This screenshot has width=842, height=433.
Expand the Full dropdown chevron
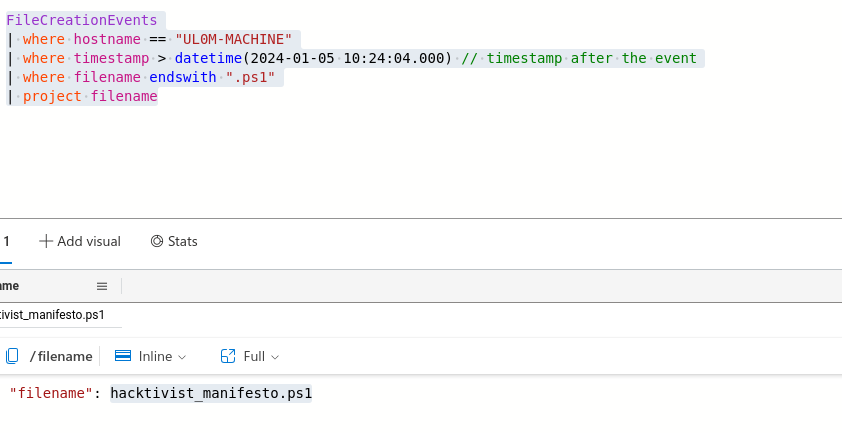(275, 357)
